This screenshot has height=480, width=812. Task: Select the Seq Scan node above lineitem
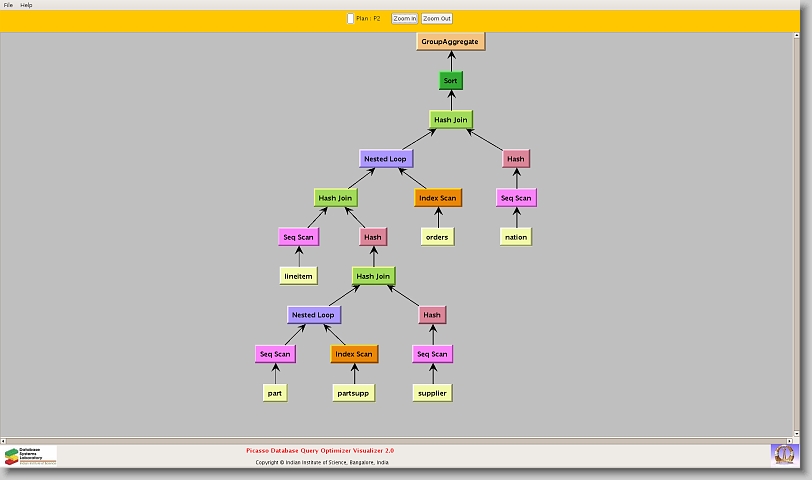point(298,237)
